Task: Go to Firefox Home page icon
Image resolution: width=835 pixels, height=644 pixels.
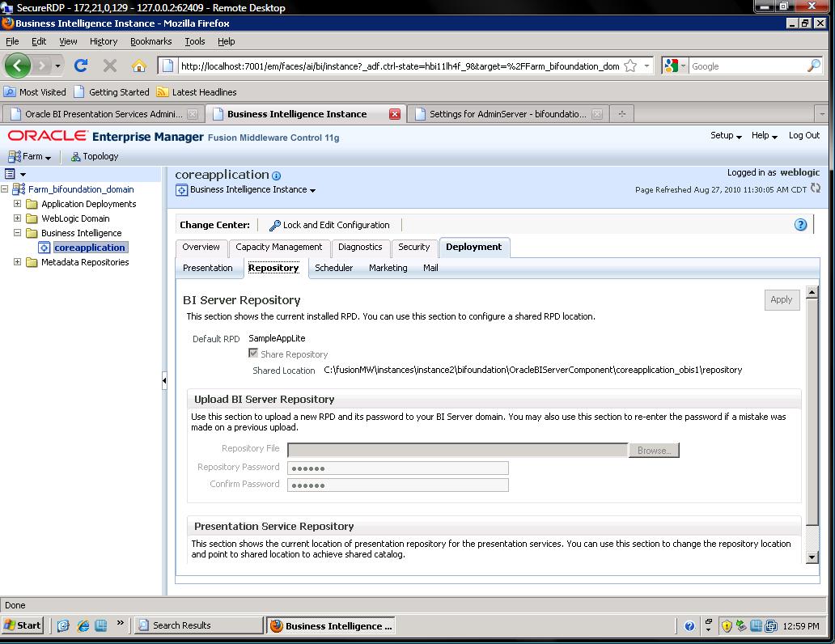Action: point(139,66)
